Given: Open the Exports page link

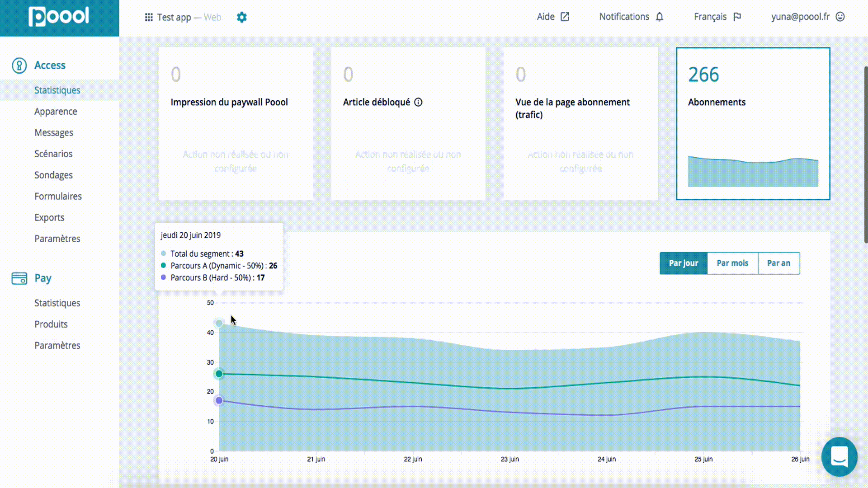Looking at the screenshot, I should (x=49, y=217).
